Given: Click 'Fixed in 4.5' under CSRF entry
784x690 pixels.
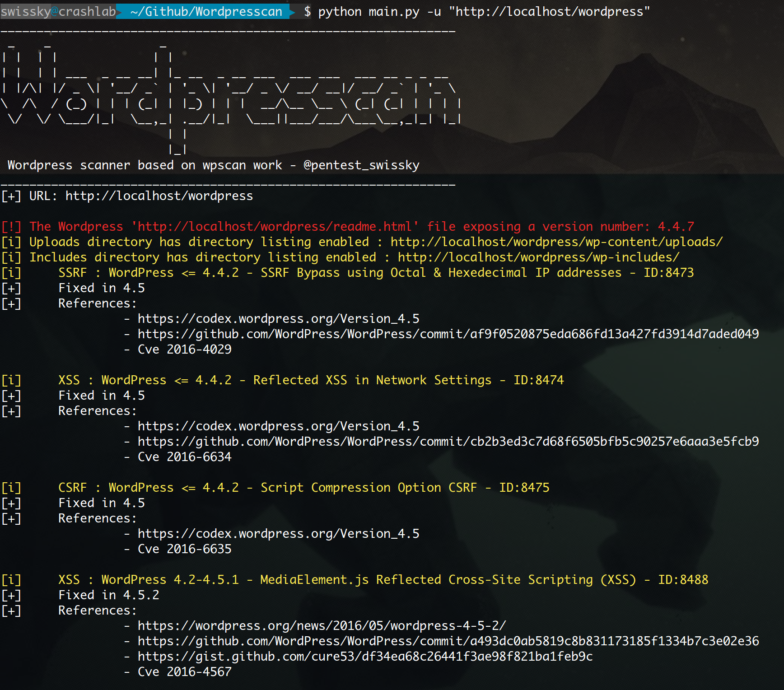Looking at the screenshot, I should pyautogui.click(x=101, y=503).
